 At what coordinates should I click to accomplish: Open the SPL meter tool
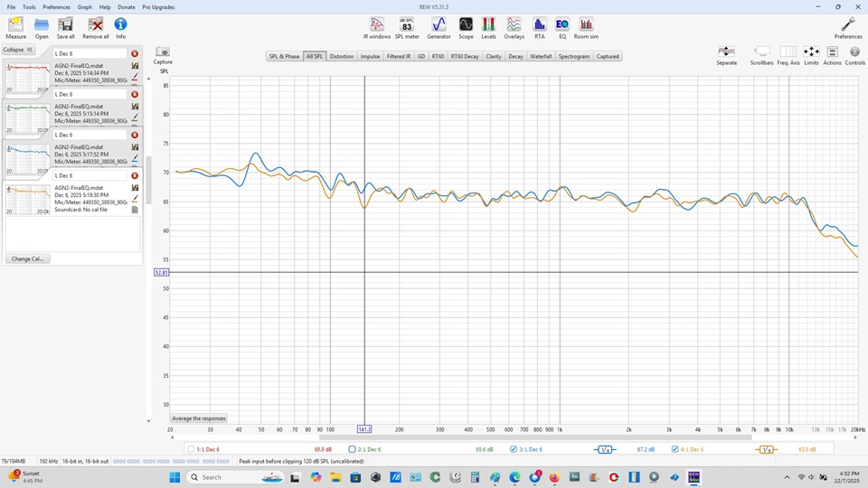(406, 26)
